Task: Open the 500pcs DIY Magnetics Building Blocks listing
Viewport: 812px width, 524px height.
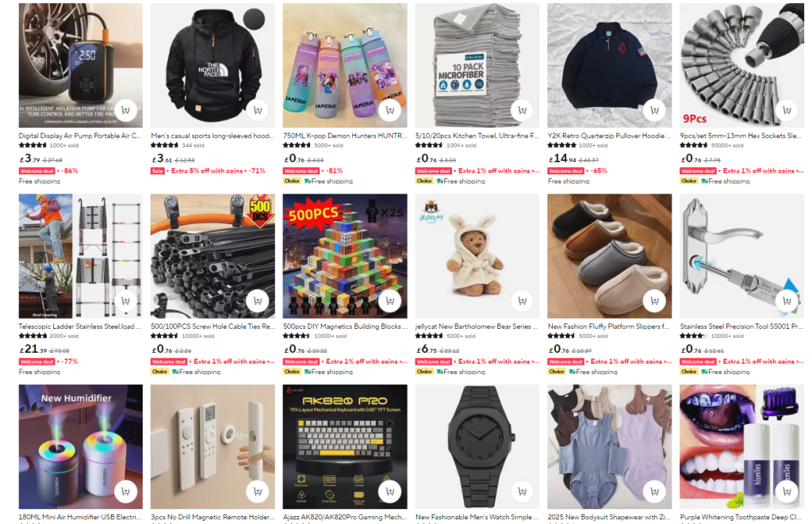Action: tap(344, 326)
